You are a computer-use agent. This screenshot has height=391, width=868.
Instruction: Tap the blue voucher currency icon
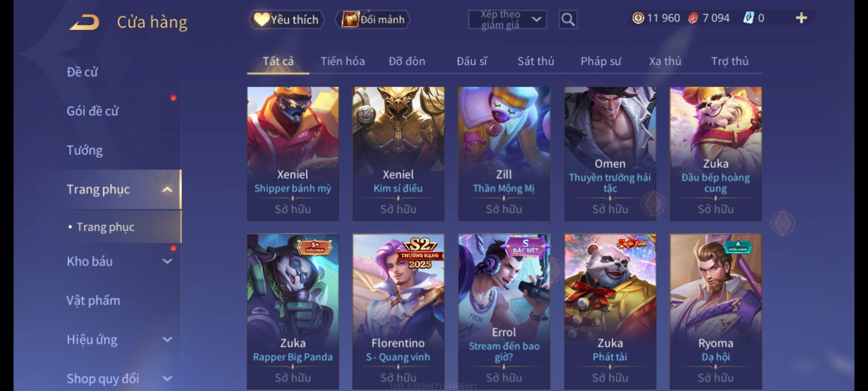coord(748,18)
